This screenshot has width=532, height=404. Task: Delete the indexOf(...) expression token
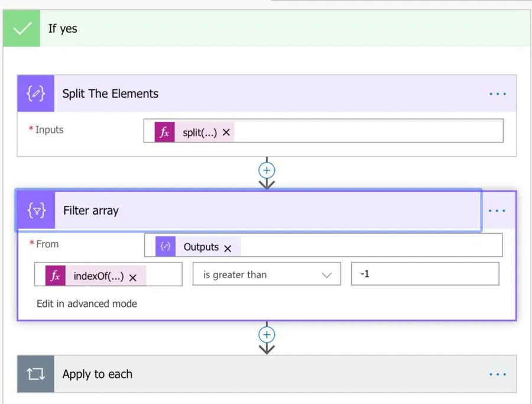[x=133, y=277]
